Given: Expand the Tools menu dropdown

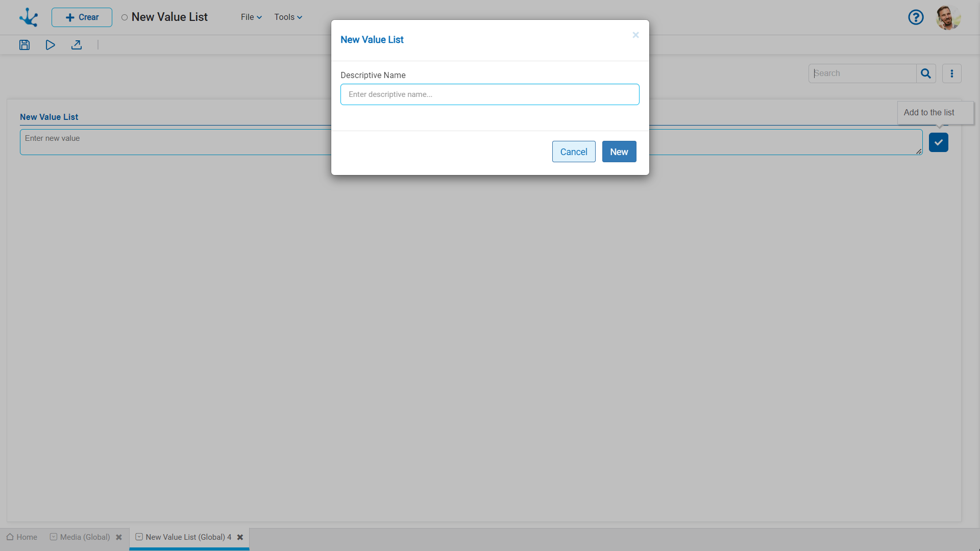Looking at the screenshot, I should point(288,17).
